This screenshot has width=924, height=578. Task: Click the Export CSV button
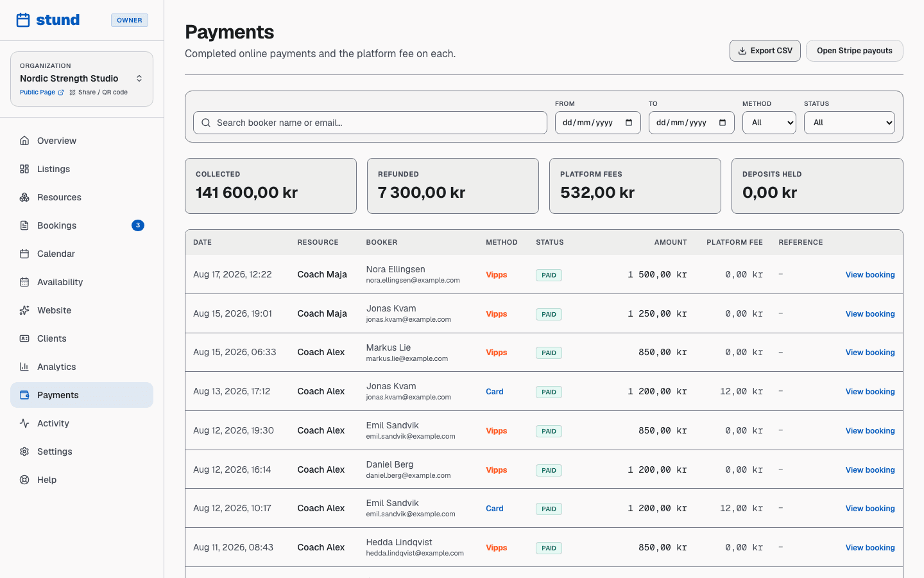tap(765, 51)
